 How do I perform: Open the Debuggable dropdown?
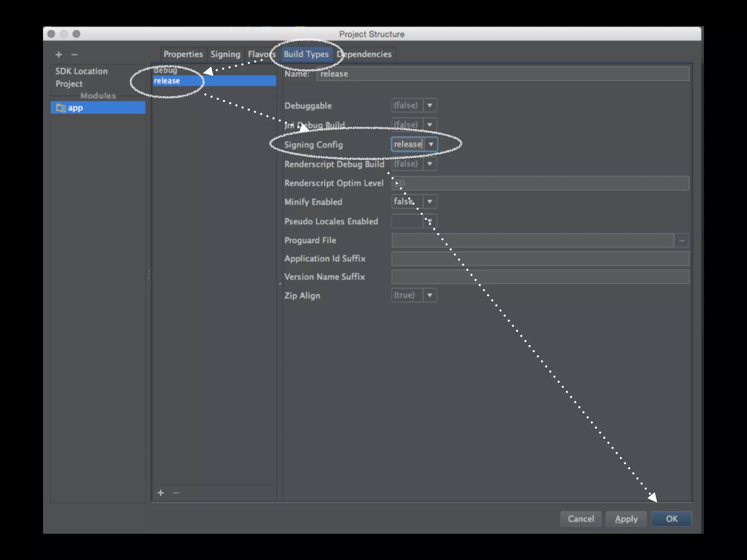click(x=430, y=105)
